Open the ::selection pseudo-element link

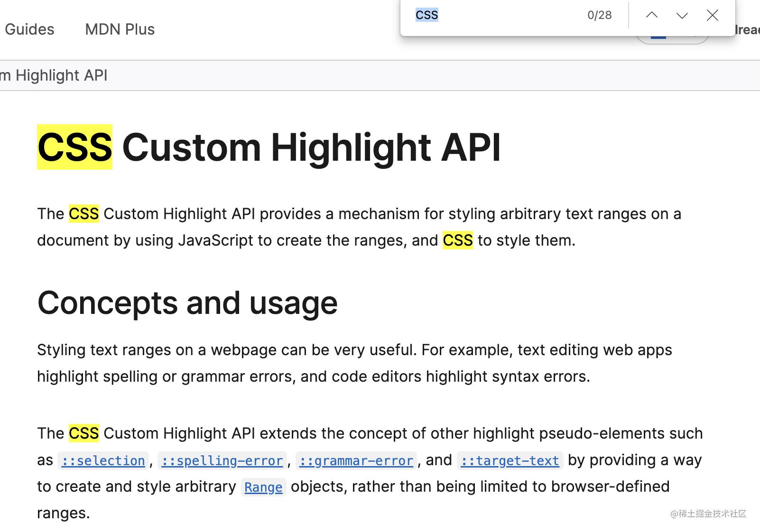[103, 460]
